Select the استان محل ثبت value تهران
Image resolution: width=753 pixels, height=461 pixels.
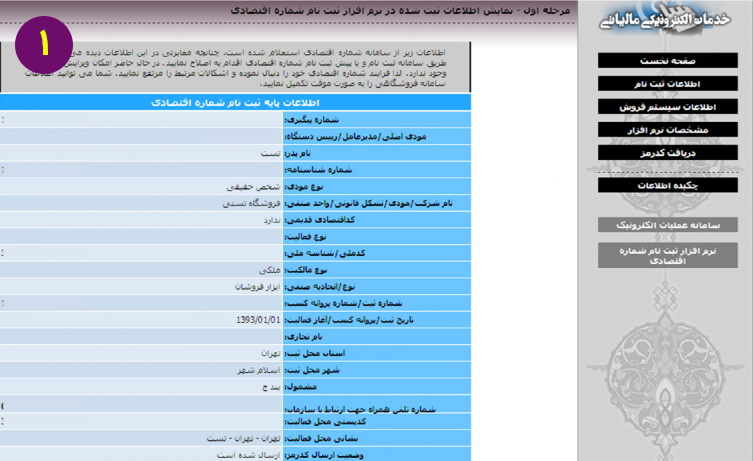coord(270,353)
